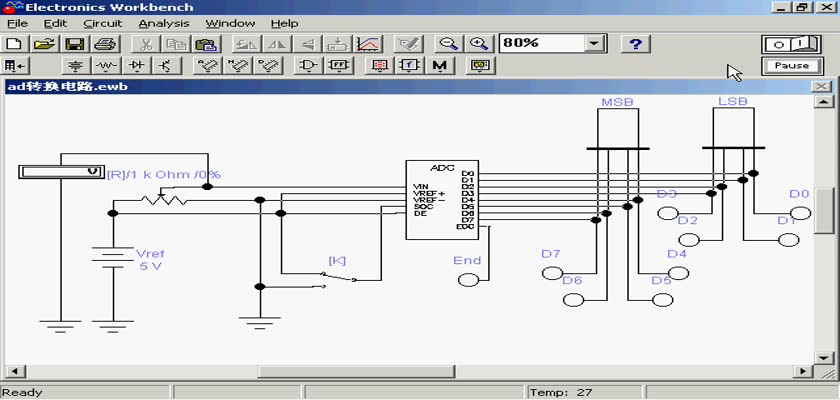Open the Indicators parts bin

tap(379, 65)
